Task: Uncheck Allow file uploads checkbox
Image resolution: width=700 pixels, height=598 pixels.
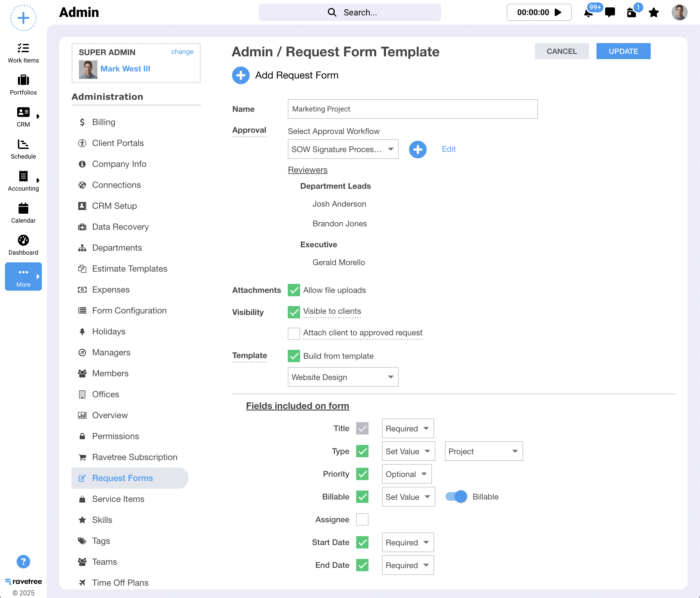Action: [x=294, y=290]
